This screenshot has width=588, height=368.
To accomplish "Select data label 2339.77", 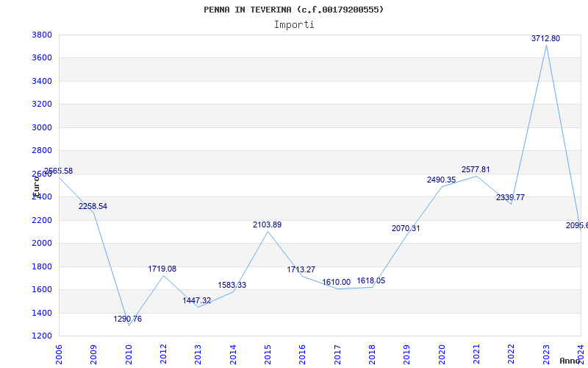I will click(x=510, y=197).
